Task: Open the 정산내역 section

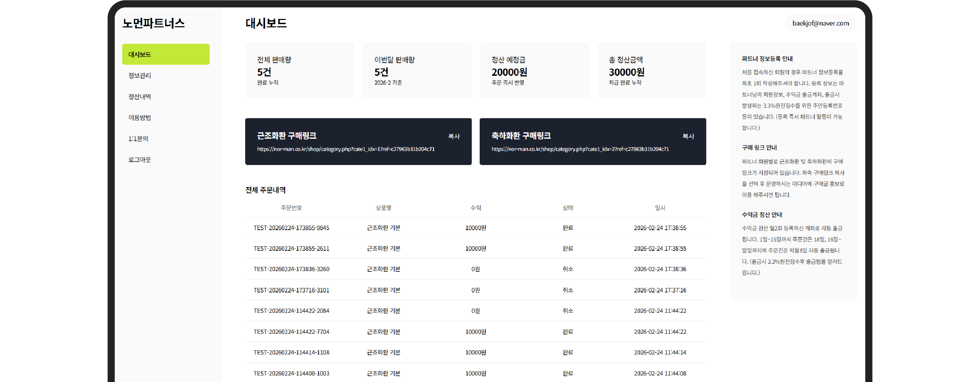Action: pos(139,96)
